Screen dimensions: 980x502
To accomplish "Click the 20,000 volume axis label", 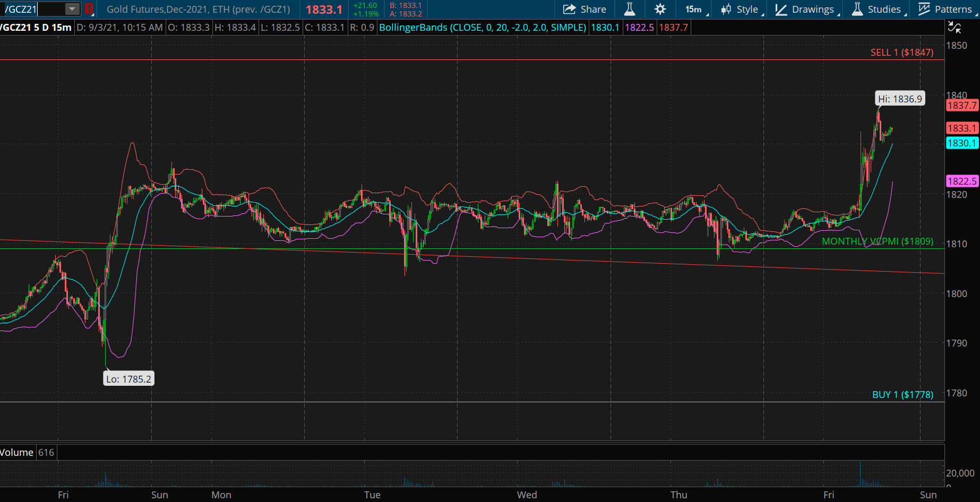I will coord(960,473).
